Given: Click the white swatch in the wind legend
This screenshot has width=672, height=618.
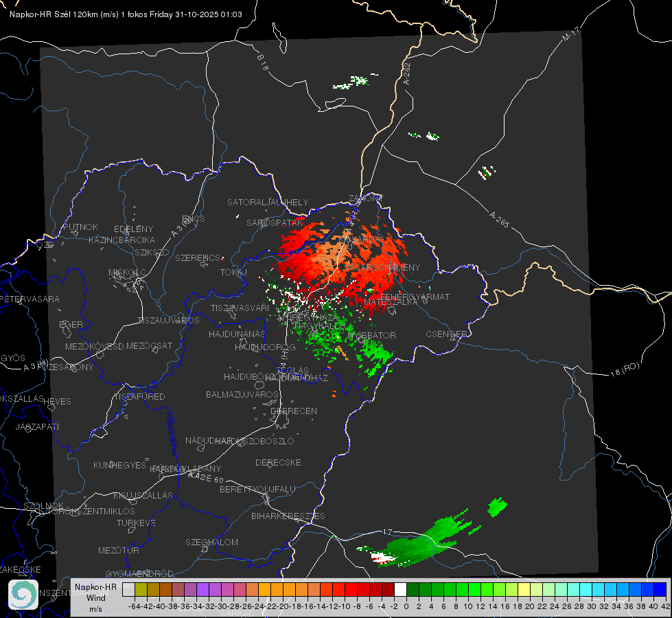Looking at the screenshot, I should tap(400, 589).
